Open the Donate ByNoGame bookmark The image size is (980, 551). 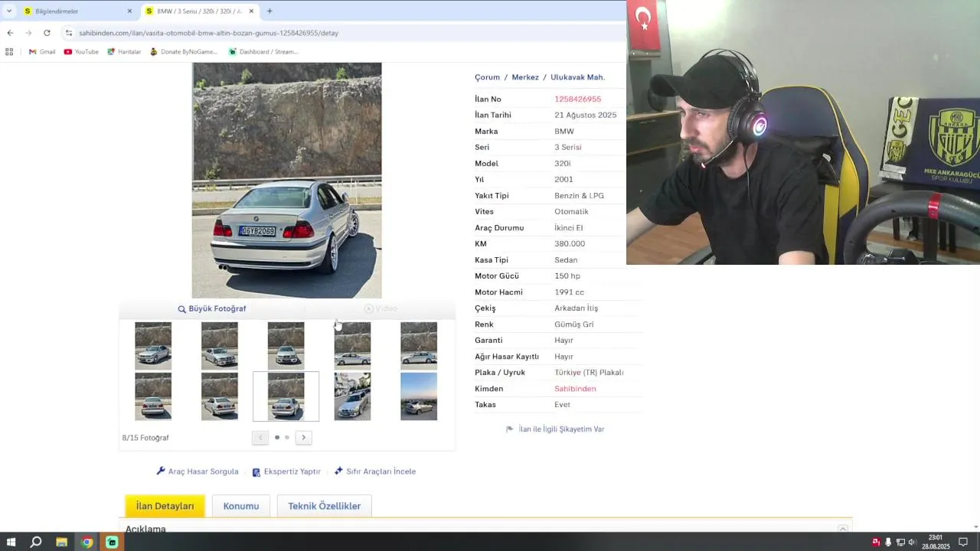click(x=184, y=52)
